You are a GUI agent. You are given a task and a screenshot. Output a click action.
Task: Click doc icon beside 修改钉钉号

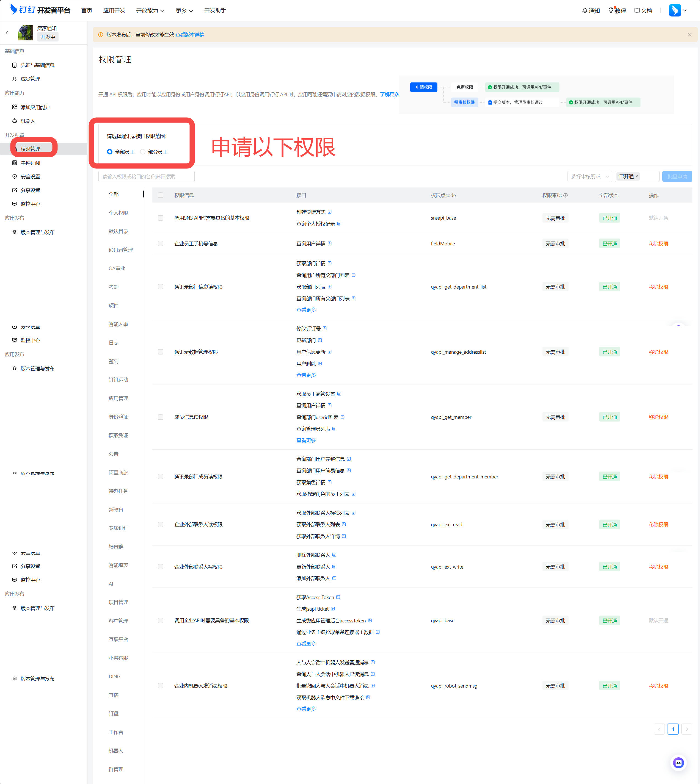tap(325, 328)
